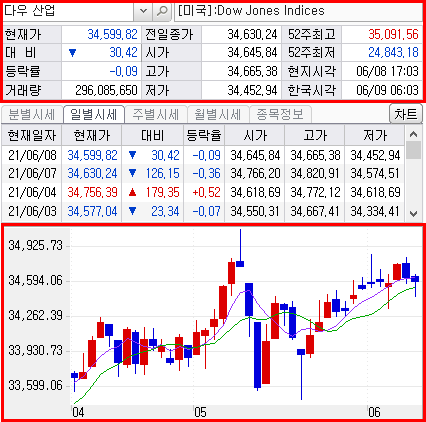The image size is (426, 422).
Task: Click the magnifier search icon
Action: point(162,12)
